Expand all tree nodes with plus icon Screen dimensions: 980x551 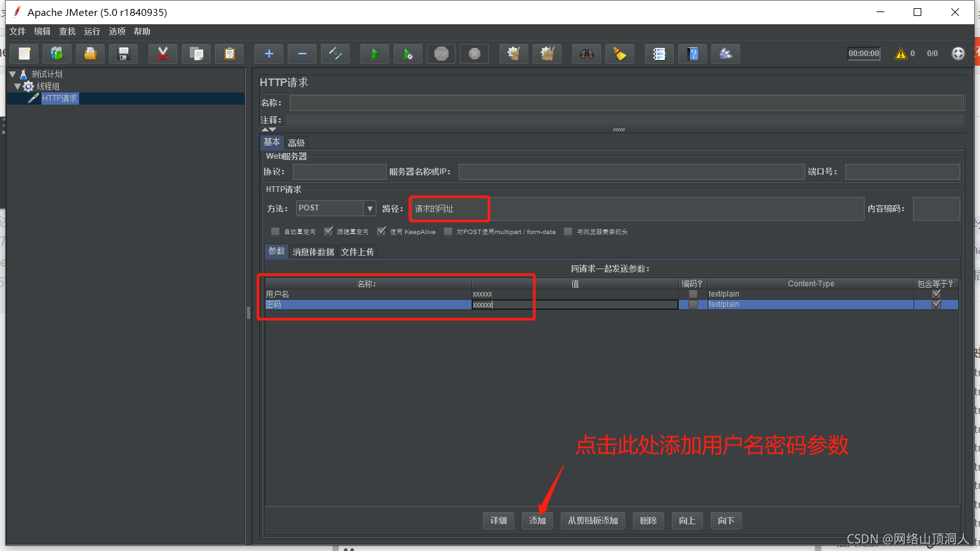pos(269,54)
